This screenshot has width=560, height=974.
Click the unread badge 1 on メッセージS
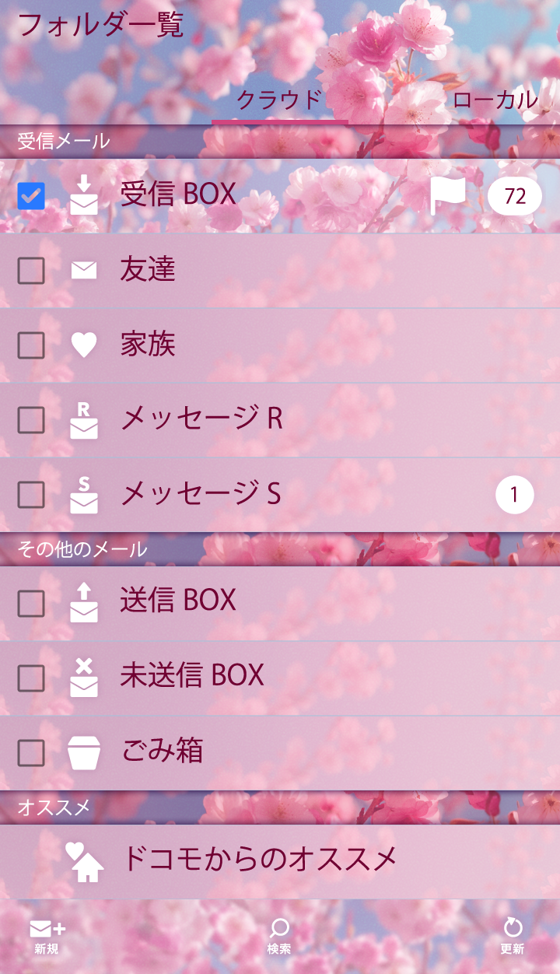coord(514,495)
